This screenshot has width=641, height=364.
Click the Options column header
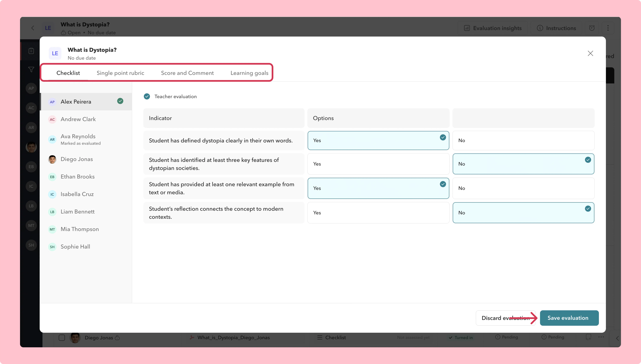click(378, 118)
